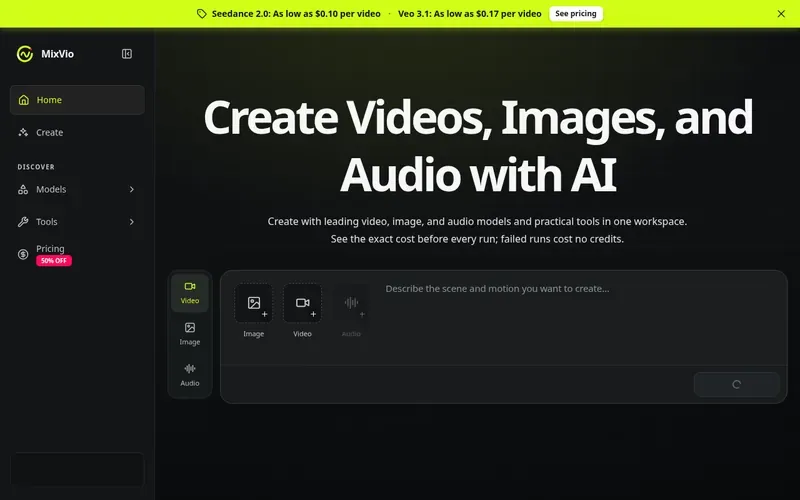800x500 pixels.
Task: Click the empty placeholder box at sidebar bottom
Action: [77, 469]
